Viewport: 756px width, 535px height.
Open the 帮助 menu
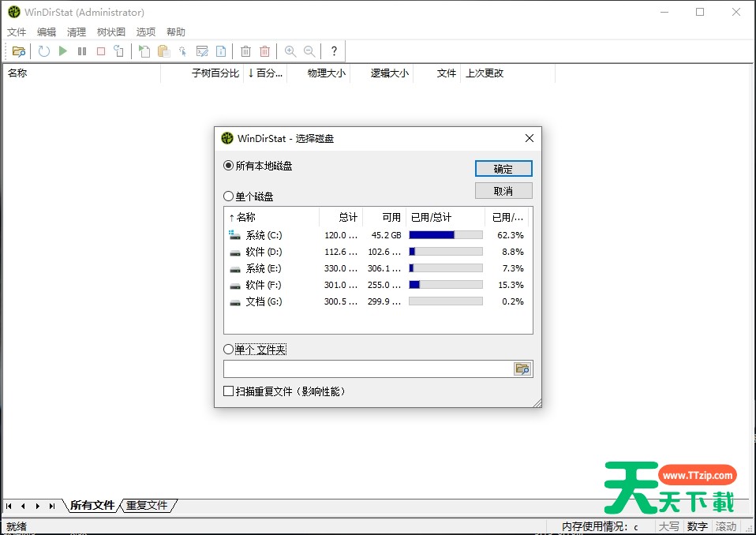click(x=175, y=32)
